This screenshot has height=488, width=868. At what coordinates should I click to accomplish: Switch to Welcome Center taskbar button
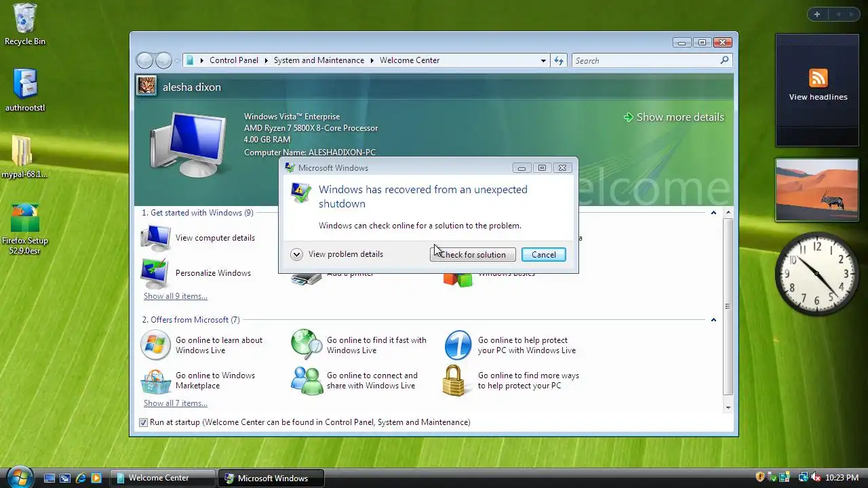pos(163,478)
